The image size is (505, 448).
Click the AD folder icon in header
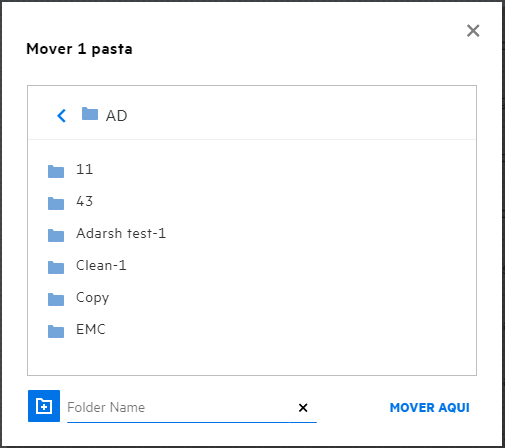tap(90, 114)
